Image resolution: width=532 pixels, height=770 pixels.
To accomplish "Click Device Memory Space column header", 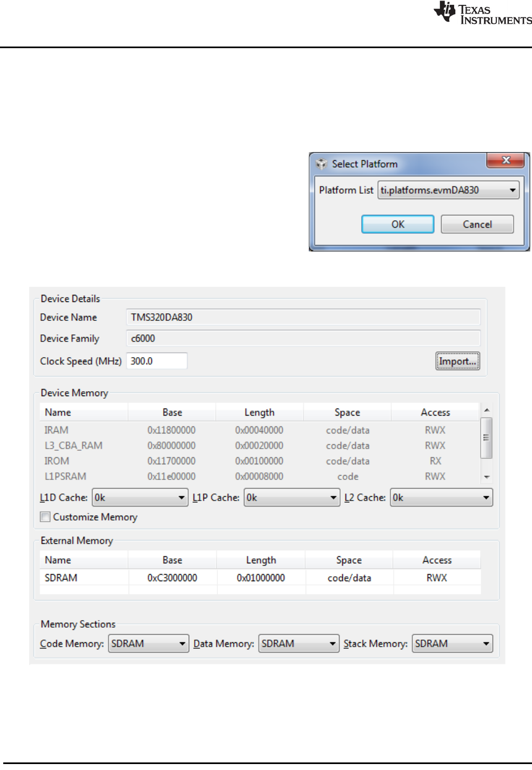I will [x=347, y=412].
